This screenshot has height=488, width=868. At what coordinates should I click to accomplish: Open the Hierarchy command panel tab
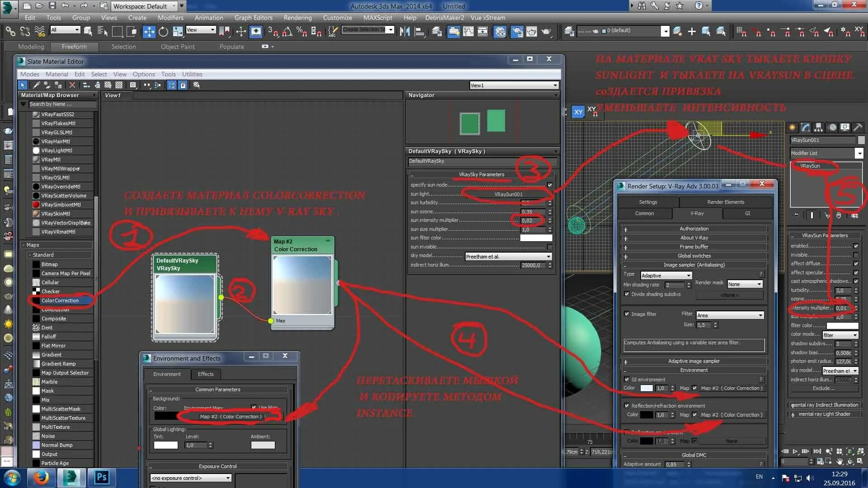pyautogui.click(x=818, y=127)
